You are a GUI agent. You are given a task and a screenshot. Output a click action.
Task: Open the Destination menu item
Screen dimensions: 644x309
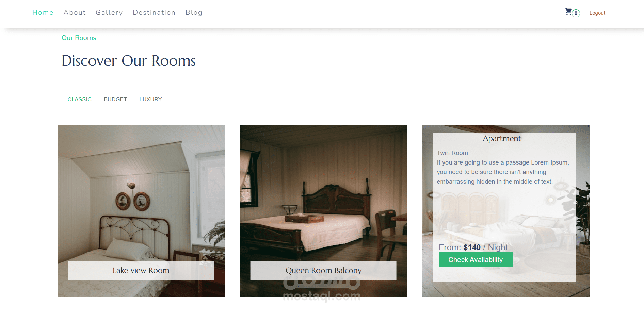click(154, 13)
